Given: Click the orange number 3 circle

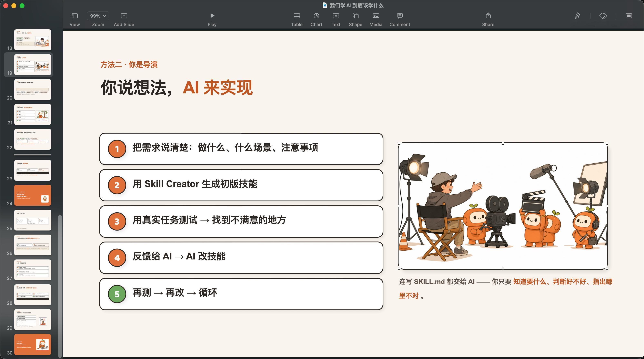Looking at the screenshot, I should (x=117, y=221).
